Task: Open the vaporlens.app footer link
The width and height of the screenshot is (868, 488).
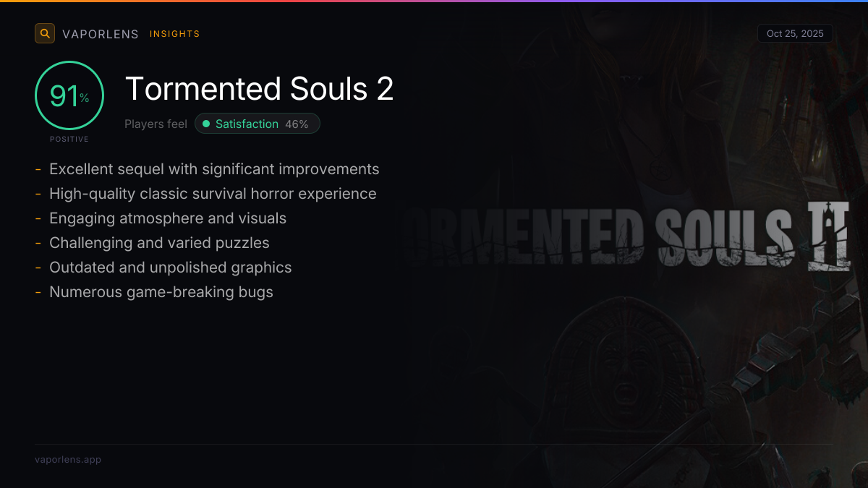Action: (x=68, y=459)
